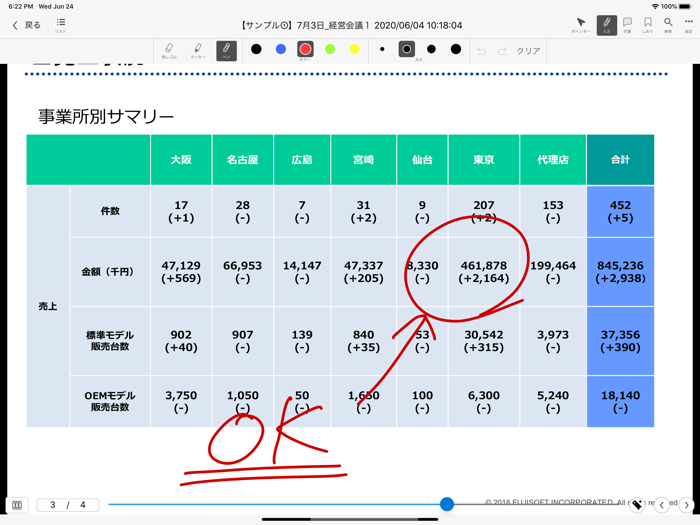Screen dimensions: 700x525
Task: Check the Wi-Fi indicator in status bar
Action: point(655,6)
